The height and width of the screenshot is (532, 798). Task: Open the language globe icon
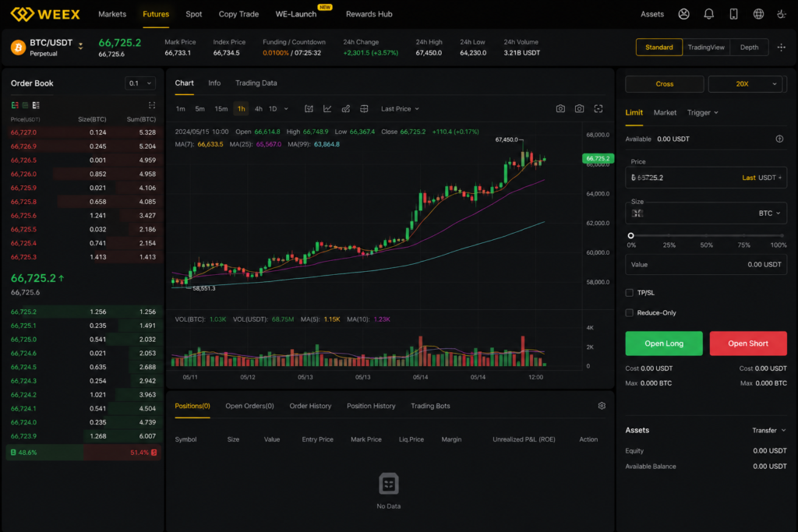(x=758, y=14)
